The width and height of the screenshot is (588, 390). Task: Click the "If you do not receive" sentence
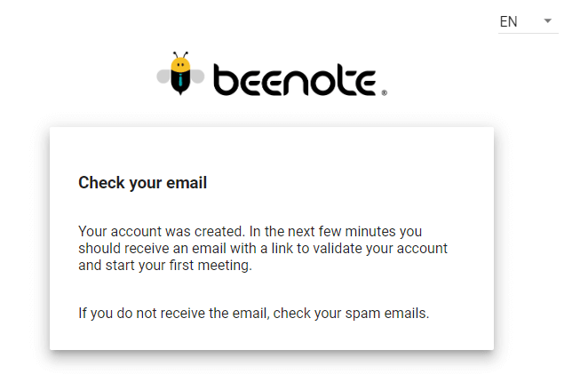[x=253, y=313]
